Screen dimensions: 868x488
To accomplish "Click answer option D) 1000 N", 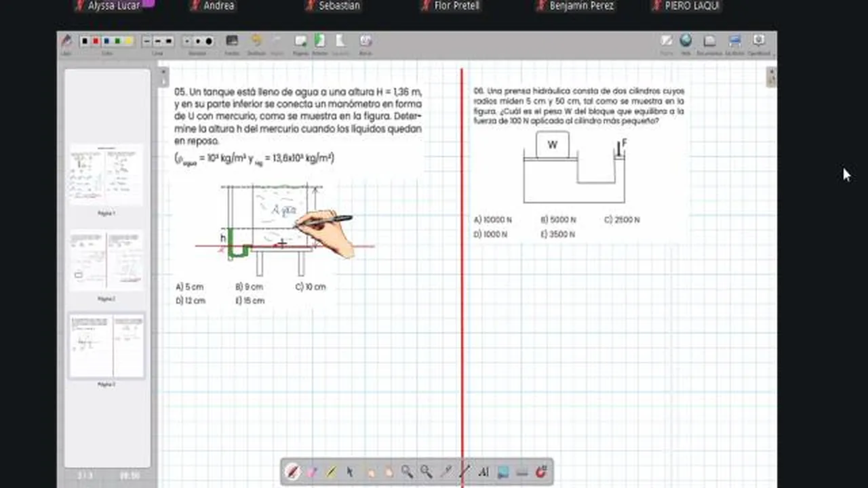I will [x=491, y=234].
